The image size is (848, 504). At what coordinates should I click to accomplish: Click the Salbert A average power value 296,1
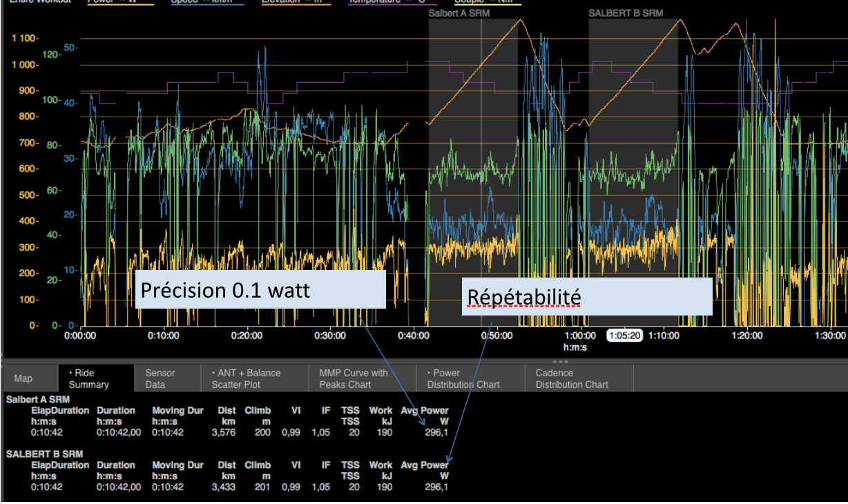[x=436, y=432]
